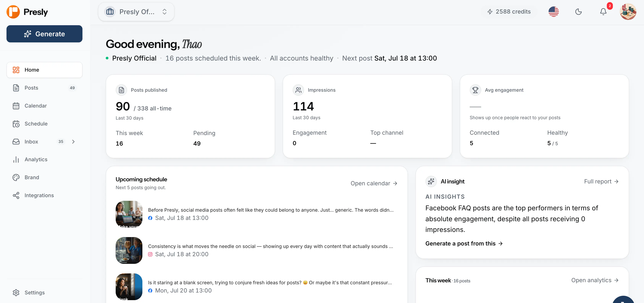Open Posts in the sidebar

(x=44, y=88)
